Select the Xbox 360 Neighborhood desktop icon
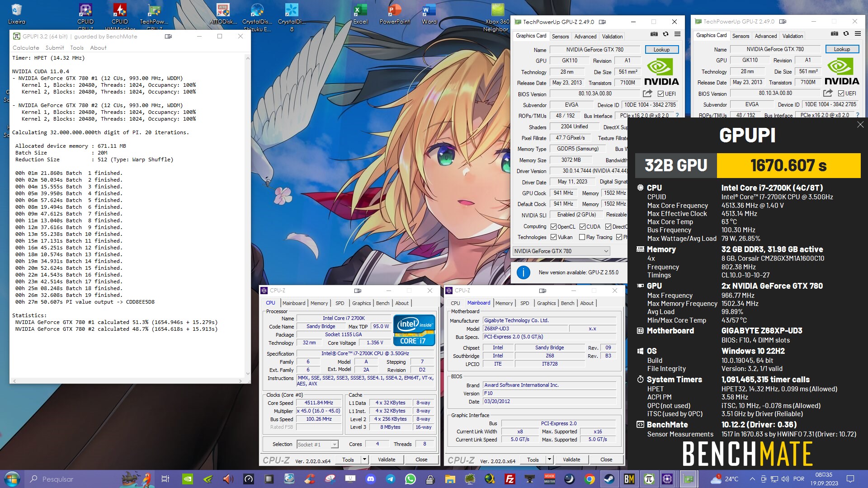Screen dimensions: 868x488 coord(496,16)
